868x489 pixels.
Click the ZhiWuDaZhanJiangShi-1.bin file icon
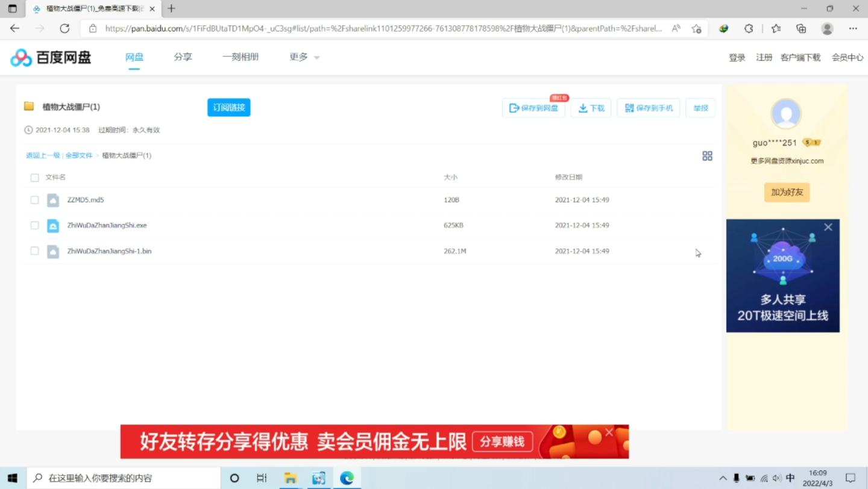click(53, 251)
